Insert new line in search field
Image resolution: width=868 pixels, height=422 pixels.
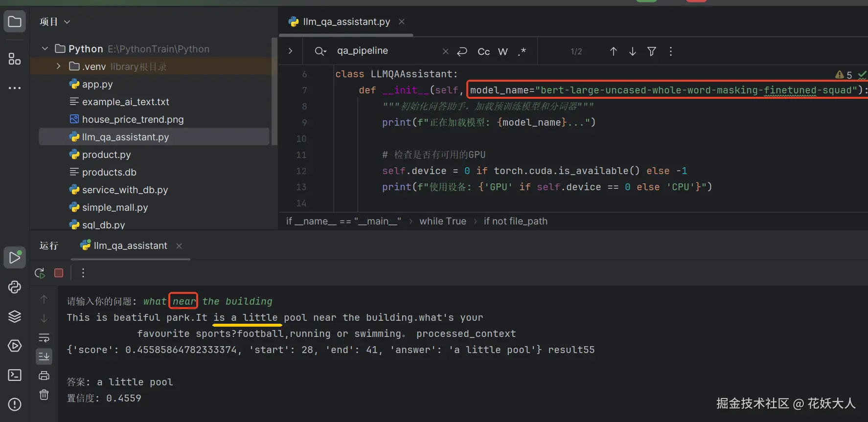tap(462, 51)
